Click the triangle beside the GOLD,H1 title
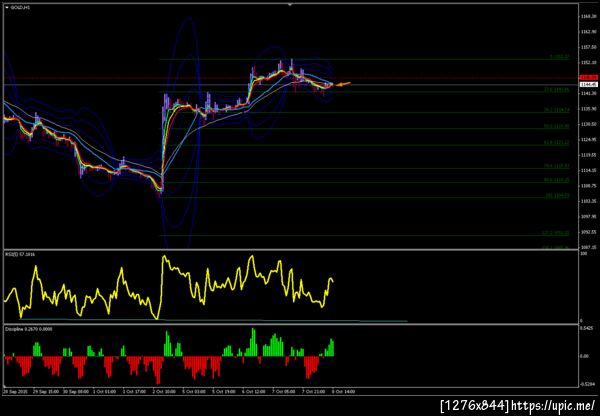600x416 pixels. click(7, 7)
